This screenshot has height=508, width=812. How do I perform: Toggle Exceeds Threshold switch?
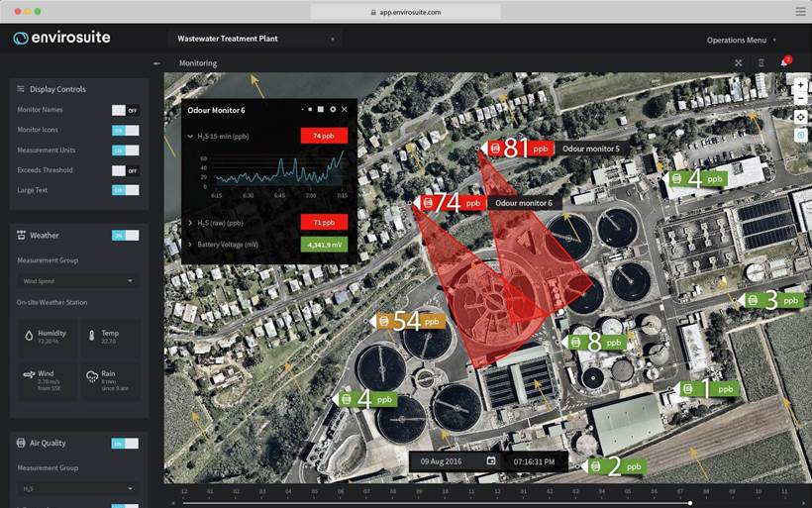click(126, 170)
